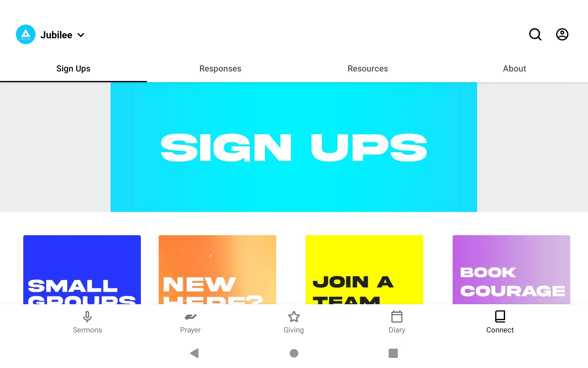Open the search icon
Viewport: 588px width, 368px height.
point(536,35)
